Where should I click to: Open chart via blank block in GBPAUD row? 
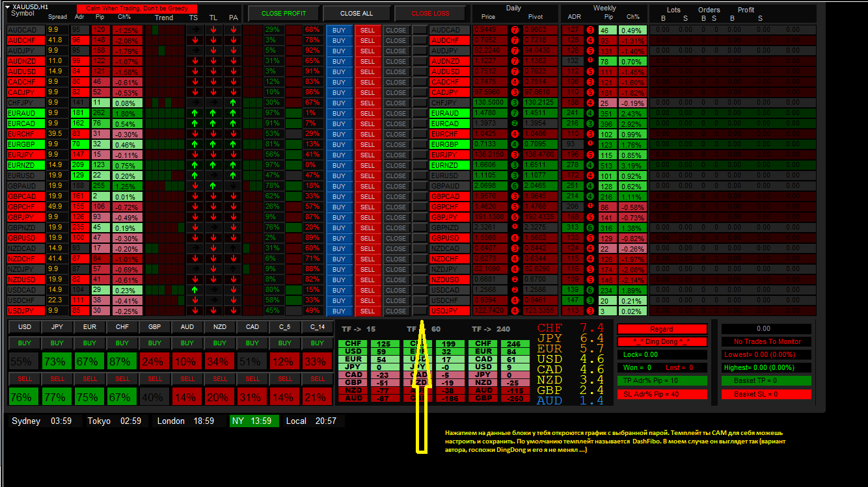pos(420,186)
